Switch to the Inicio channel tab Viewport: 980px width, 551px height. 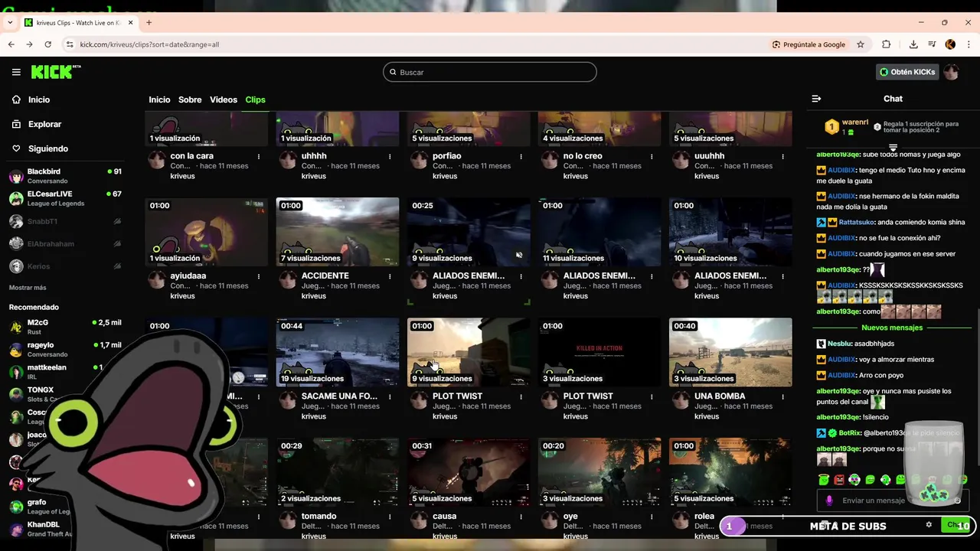[159, 99]
